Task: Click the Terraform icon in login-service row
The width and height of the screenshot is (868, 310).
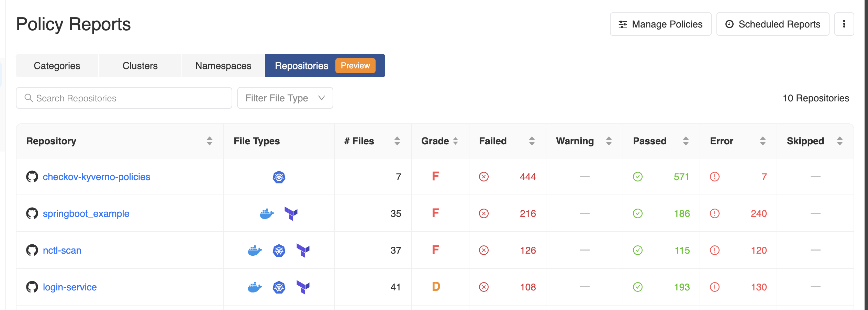Action: pos(303,287)
